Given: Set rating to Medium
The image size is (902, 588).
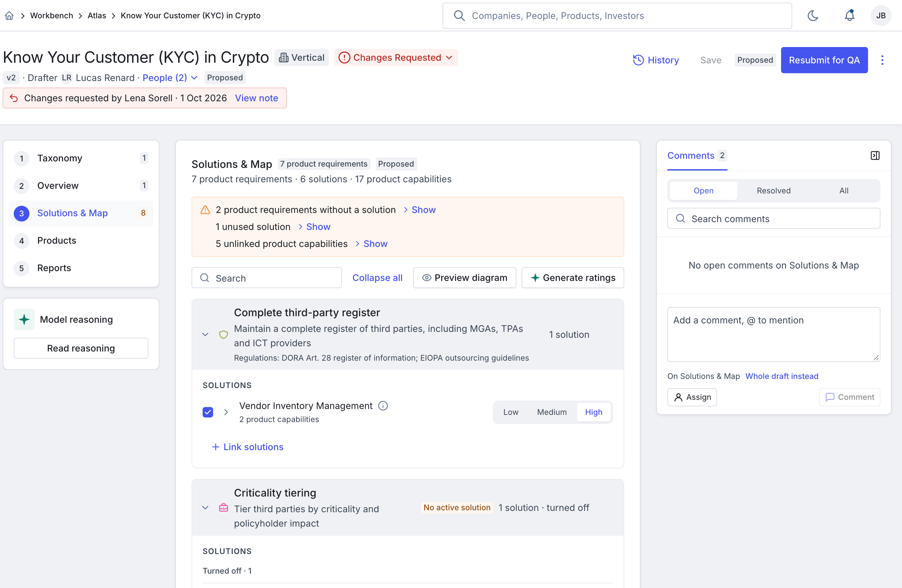Looking at the screenshot, I should tap(551, 412).
